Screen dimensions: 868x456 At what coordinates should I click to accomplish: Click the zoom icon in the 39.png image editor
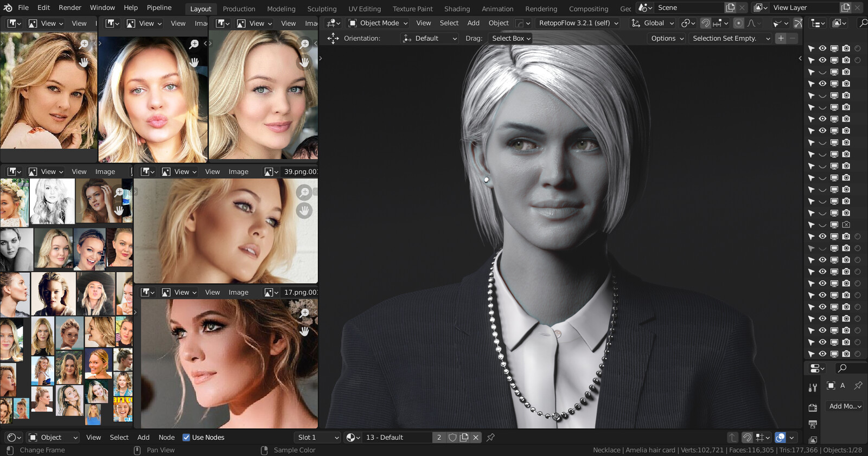(304, 192)
